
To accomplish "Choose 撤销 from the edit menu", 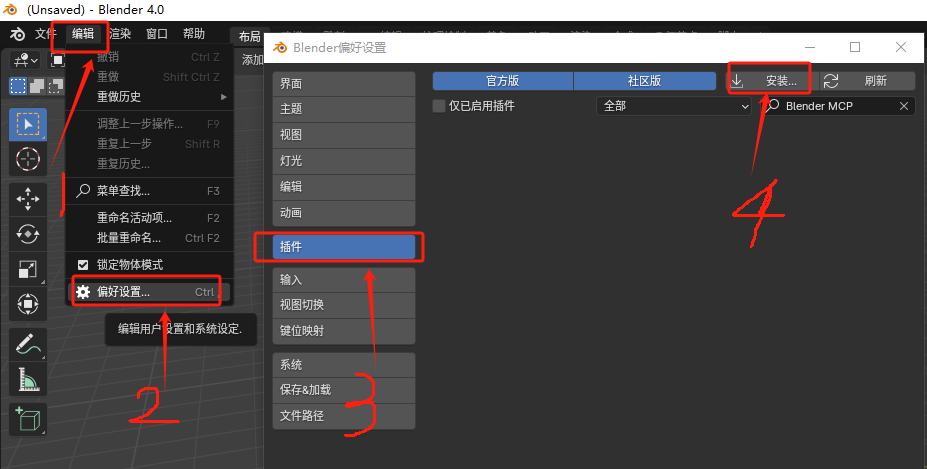I will click(x=150, y=57).
